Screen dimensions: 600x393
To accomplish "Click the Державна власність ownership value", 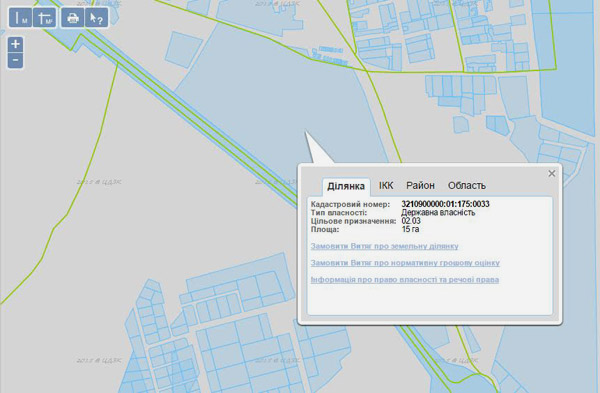I will 438,212.
